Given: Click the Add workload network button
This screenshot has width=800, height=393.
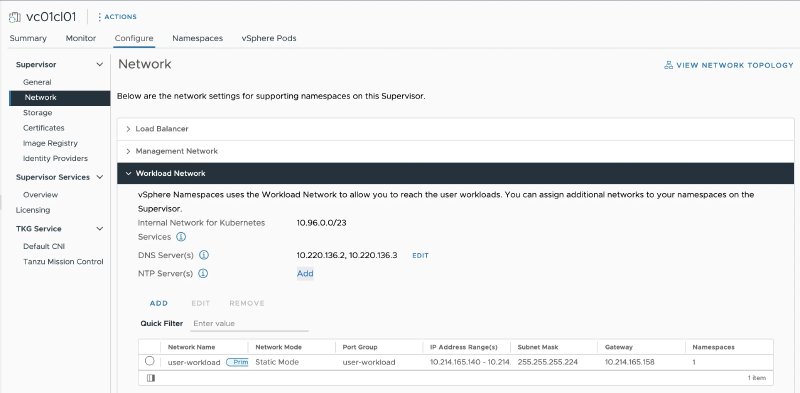Looking at the screenshot, I should tap(159, 303).
